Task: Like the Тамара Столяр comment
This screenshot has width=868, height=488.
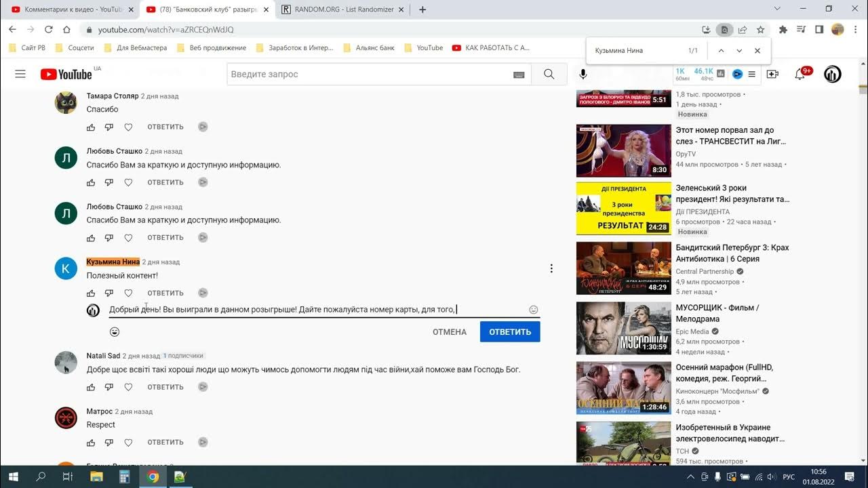Action: (91, 127)
